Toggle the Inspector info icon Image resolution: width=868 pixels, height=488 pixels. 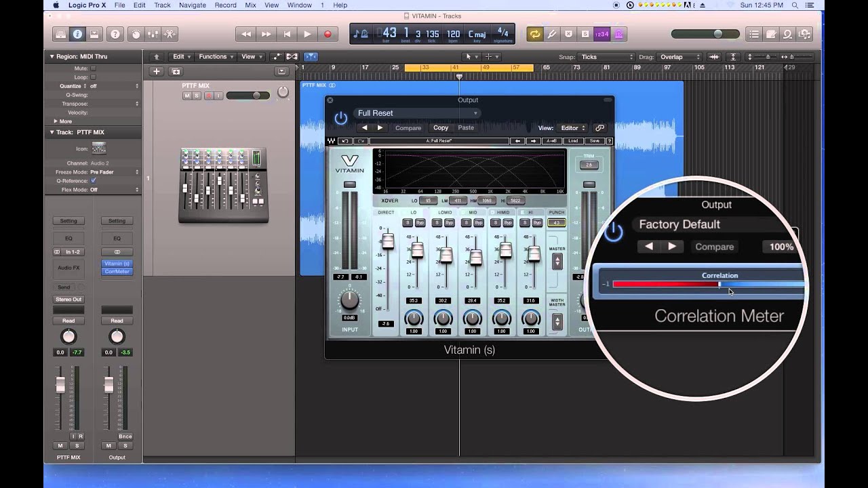[x=77, y=34]
